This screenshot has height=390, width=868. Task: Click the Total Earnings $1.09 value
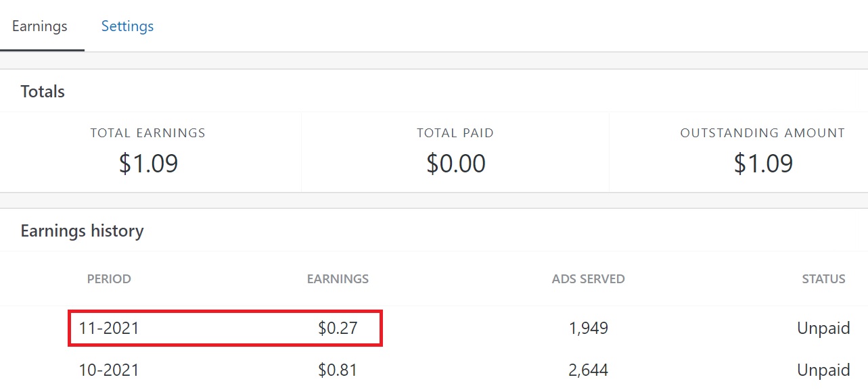(x=148, y=164)
